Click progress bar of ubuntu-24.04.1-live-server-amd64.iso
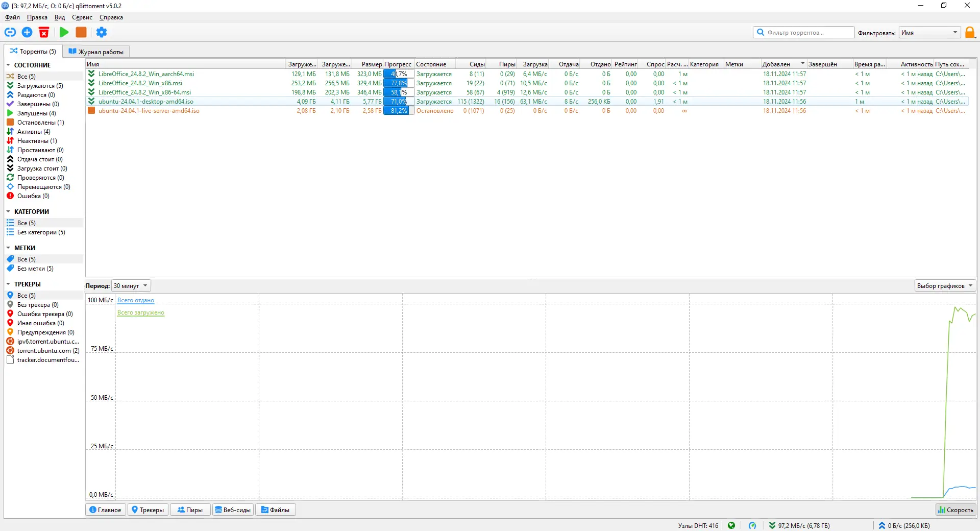The height and width of the screenshot is (531, 980). point(399,111)
